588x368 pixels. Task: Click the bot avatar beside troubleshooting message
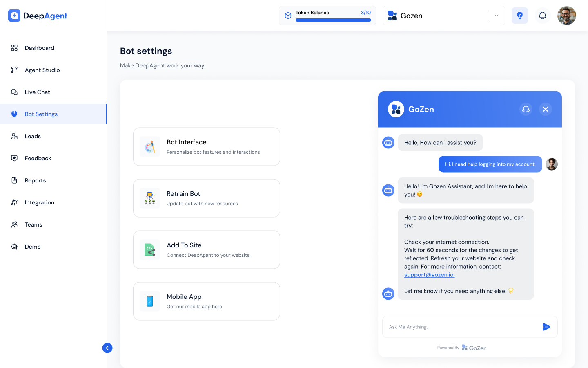coord(388,294)
